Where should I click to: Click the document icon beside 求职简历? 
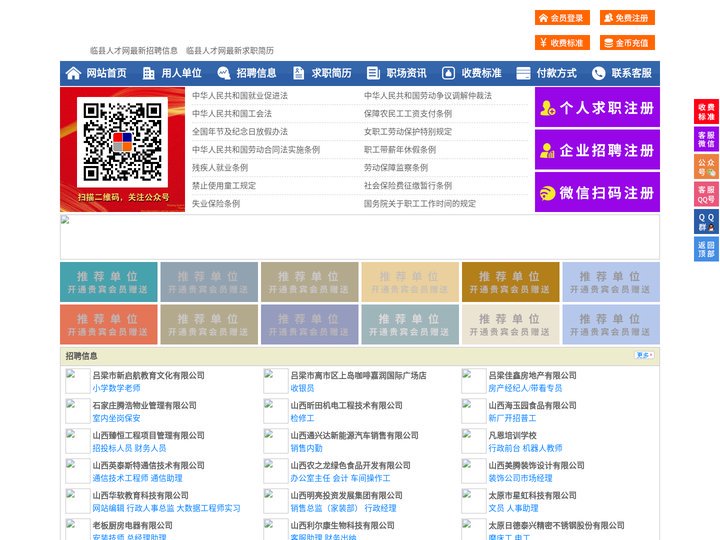click(298, 73)
